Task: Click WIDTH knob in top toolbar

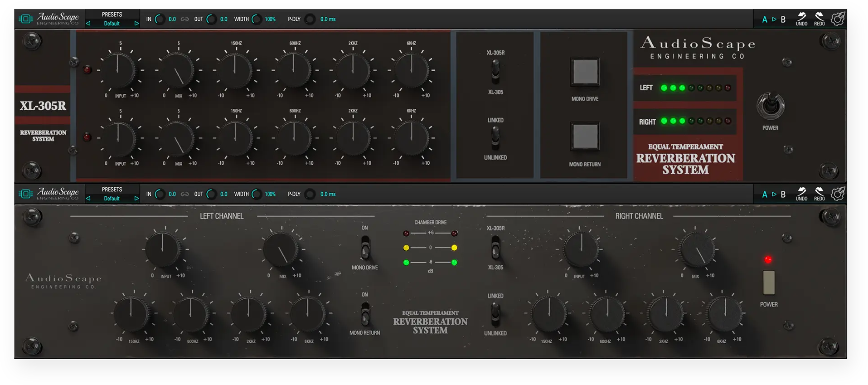Action: point(257,19)
